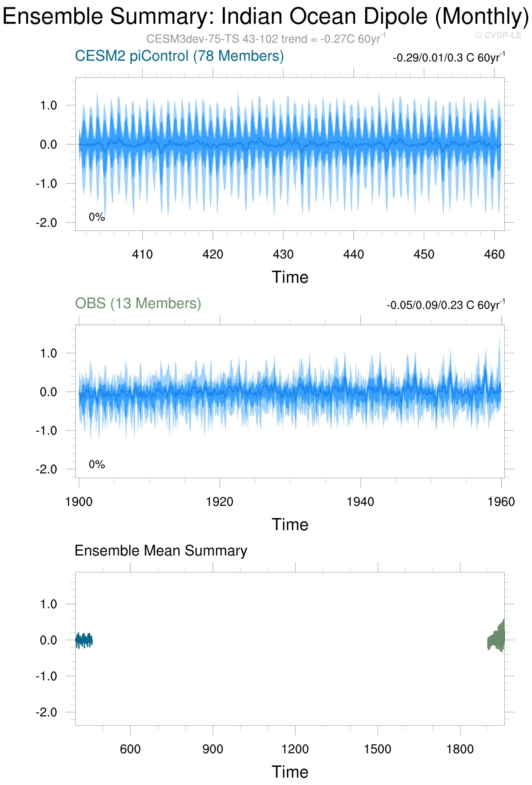Click the 1200 tick on Ensemble Mean axis
532x785 pixels.
tap(295, 749)
